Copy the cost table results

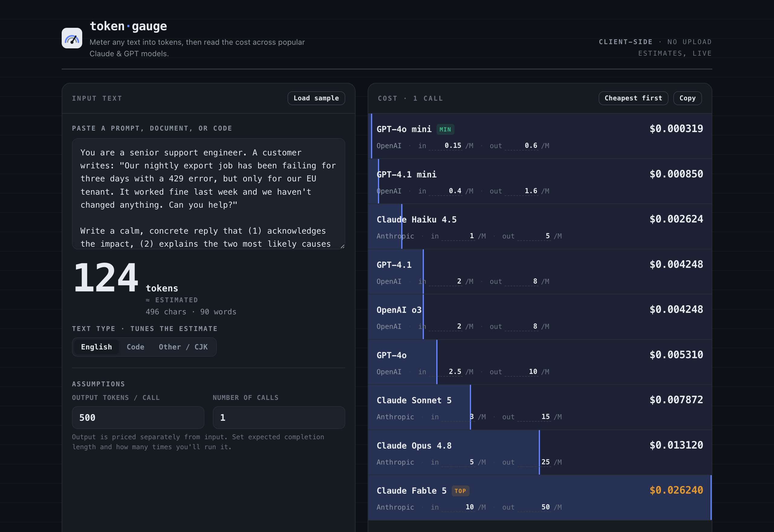pos(687,98)
